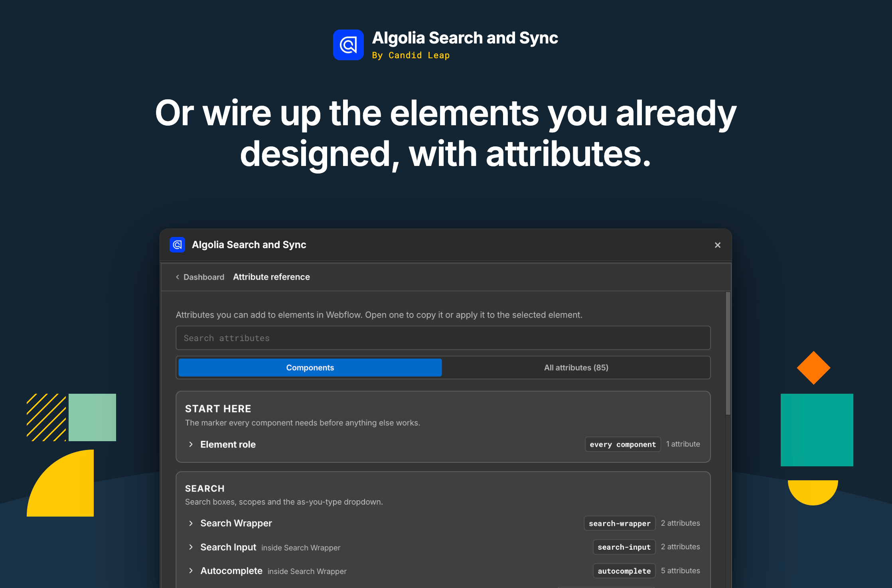Click the '5 attributes' count
Viewport: 892px width, 588px height.
680,570
